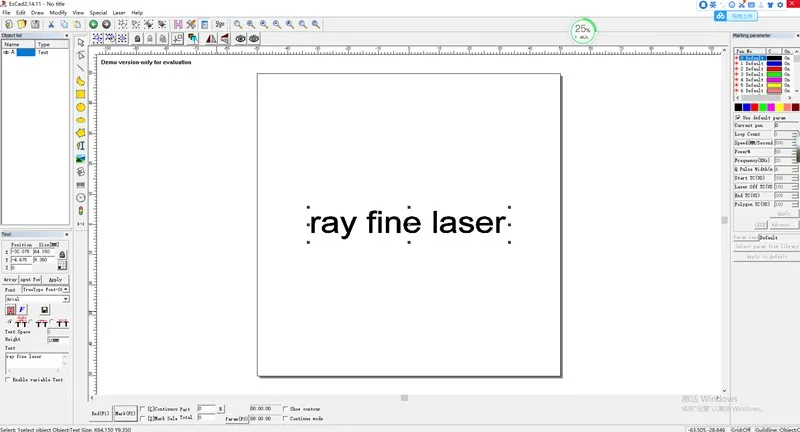Viewport: 800px width, 432px height.
Task: Click the Frequency (KHz) spinner arrows
Action: coord(794,160)
